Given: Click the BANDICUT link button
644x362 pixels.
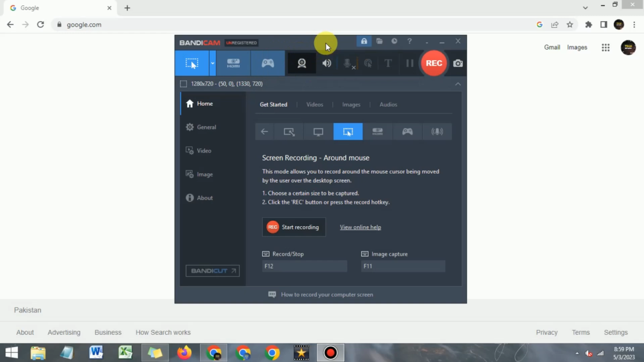Looking at the screenshot, I should tap(212, 270).
